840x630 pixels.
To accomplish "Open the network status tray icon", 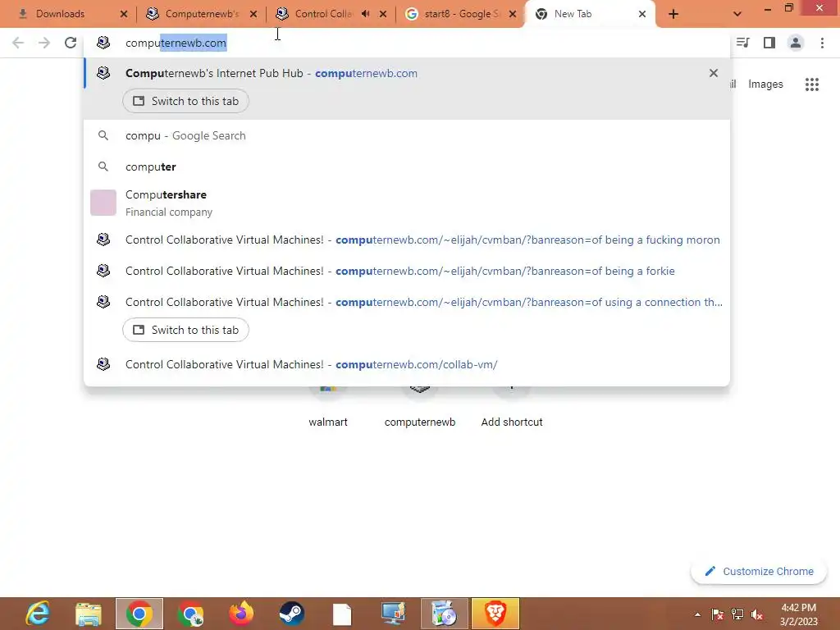I will point(737,614).
